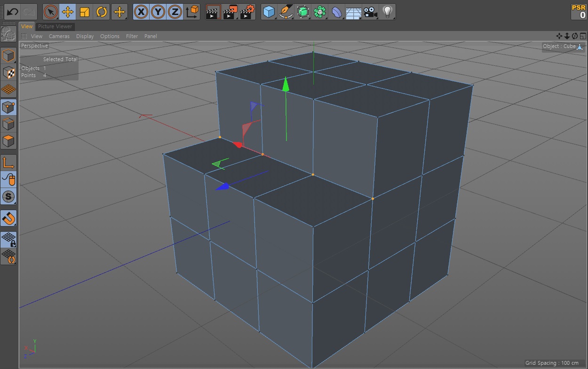Open the Filter menu
Screen dimensions: 588x369
pos(132,36)
